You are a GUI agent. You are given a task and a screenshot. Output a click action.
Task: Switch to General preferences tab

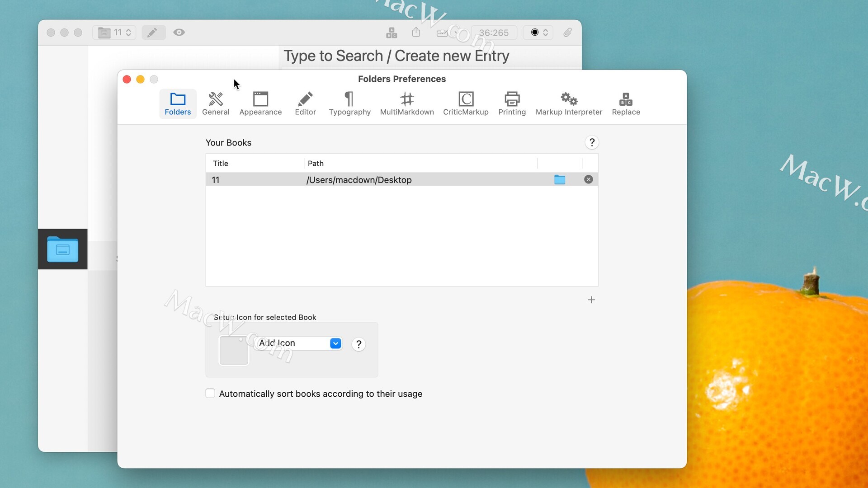click(x=216, y=104)
